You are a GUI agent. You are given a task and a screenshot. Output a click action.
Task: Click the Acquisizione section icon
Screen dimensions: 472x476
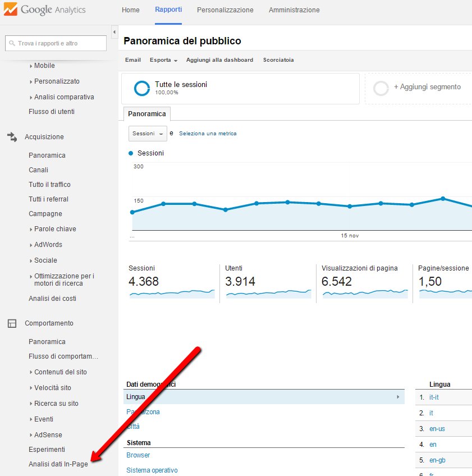(x=12, y=136)
